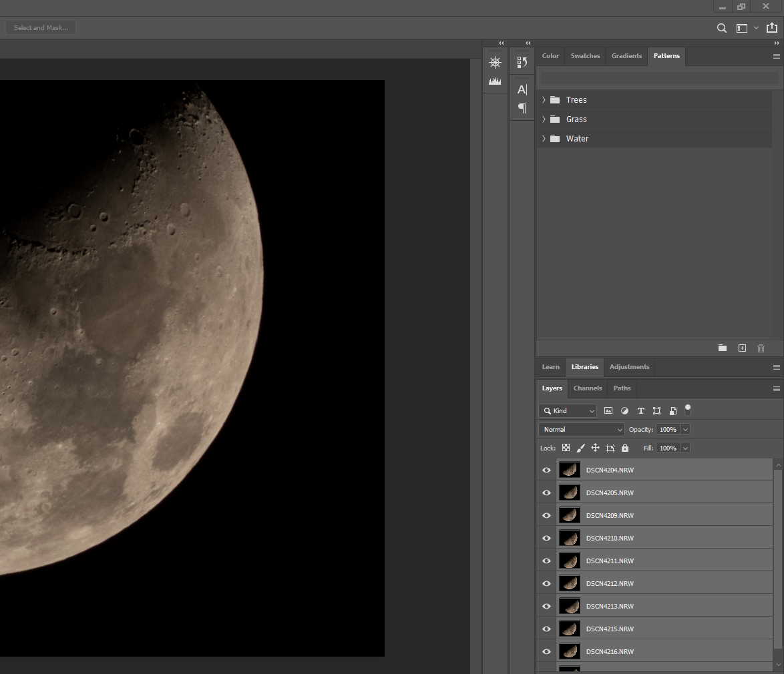
Task: Toggle visibility of DSCN4216.NRW layer
Action: pyautogui.click(x=546, y=651)
